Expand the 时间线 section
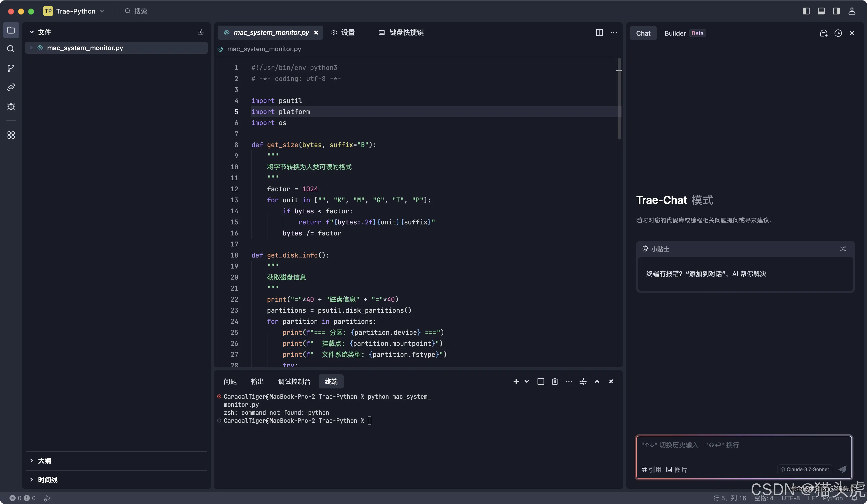The width and height of the screenshot is (867, 504). (x=31, y=480)
